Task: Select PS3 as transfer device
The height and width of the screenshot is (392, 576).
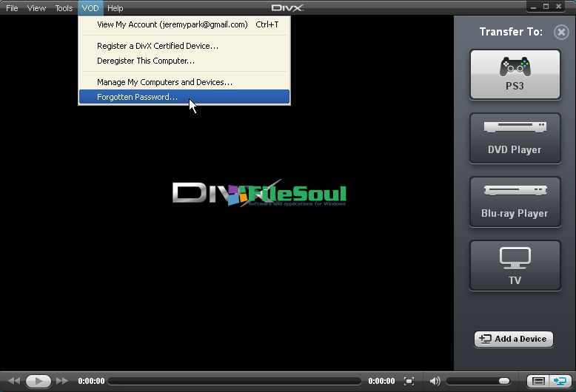Action: 515,75
